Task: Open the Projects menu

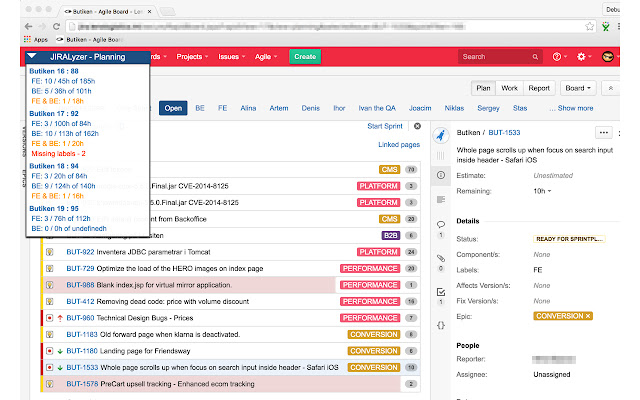Action: (192, 57)
